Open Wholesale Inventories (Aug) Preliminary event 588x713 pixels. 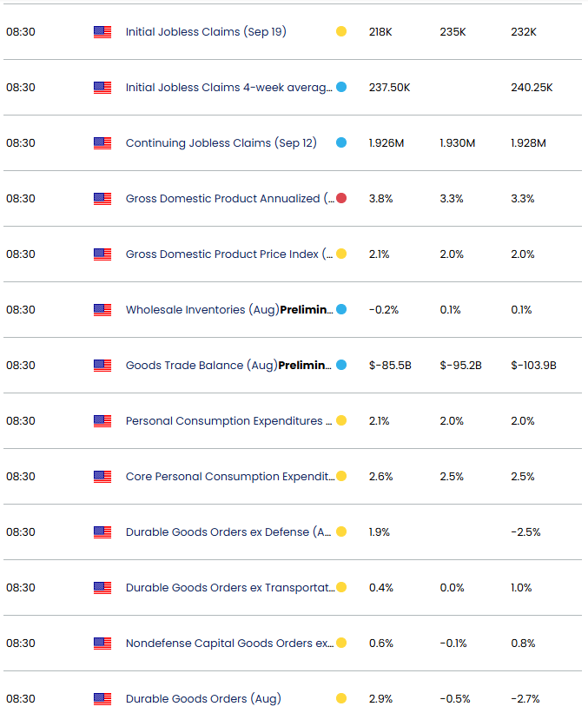coord(228,310)
